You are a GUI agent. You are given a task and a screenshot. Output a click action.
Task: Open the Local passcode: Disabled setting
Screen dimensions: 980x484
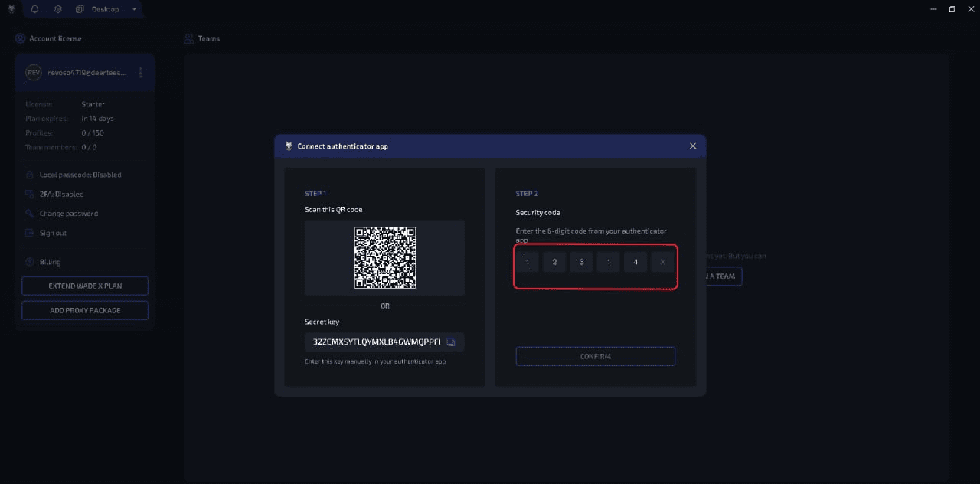pyautogui.click(x=73, y=175)
